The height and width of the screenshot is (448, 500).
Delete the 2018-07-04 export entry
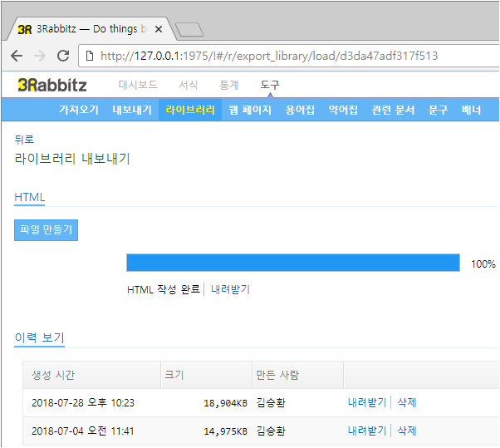click(x=407, y=431)
